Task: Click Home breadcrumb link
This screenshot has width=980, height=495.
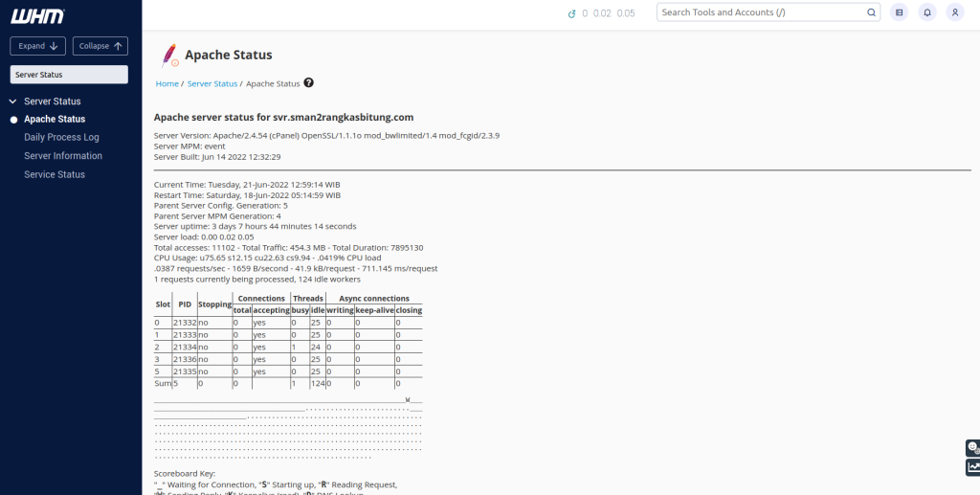Action: point(167,84)
